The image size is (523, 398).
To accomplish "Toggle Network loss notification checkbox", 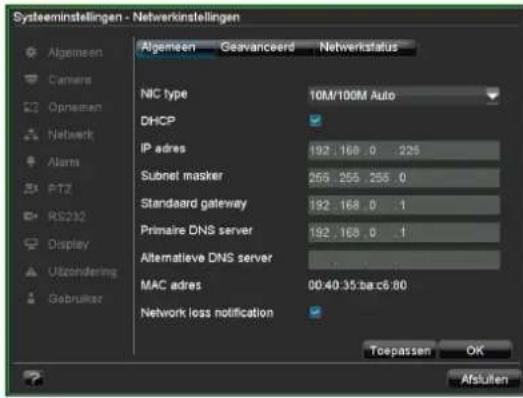I will click(x=315, y=312).
